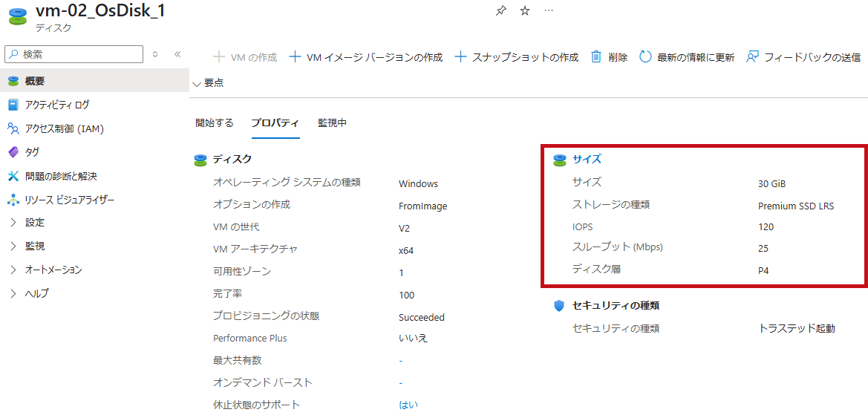Click the フィードバックの送信 feedback icon
The width and height of the screenshot is (868, 418).
pos(751,57)
